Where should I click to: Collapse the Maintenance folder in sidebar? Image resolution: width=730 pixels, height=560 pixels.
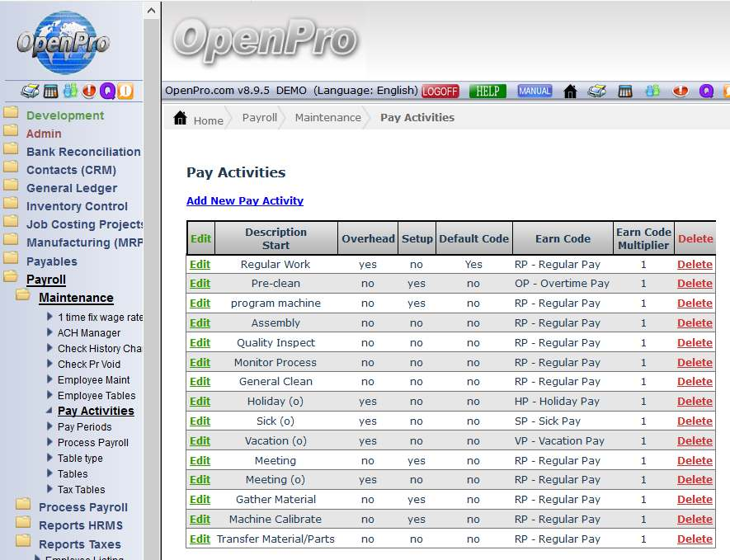pyautogui.click(x=23, y=298)
